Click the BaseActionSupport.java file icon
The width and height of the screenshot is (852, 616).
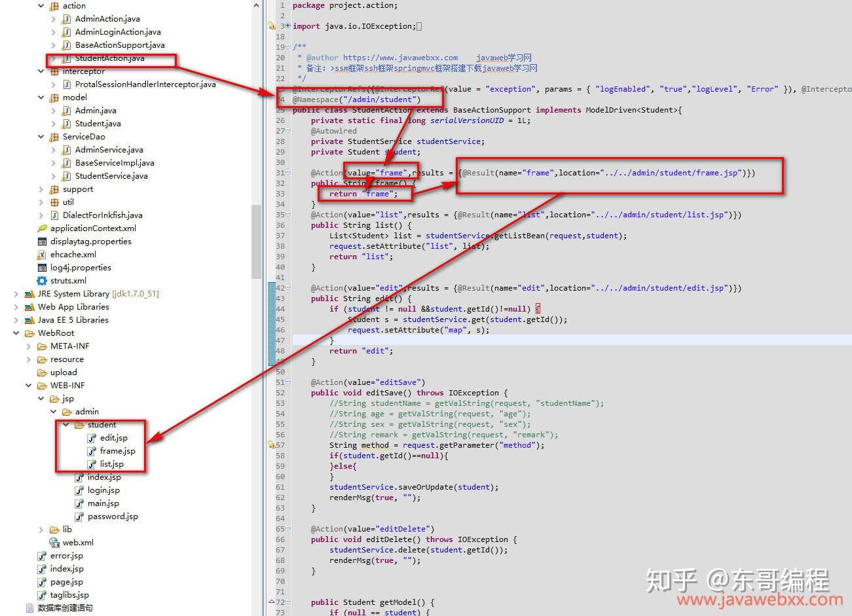click(66, 45)
